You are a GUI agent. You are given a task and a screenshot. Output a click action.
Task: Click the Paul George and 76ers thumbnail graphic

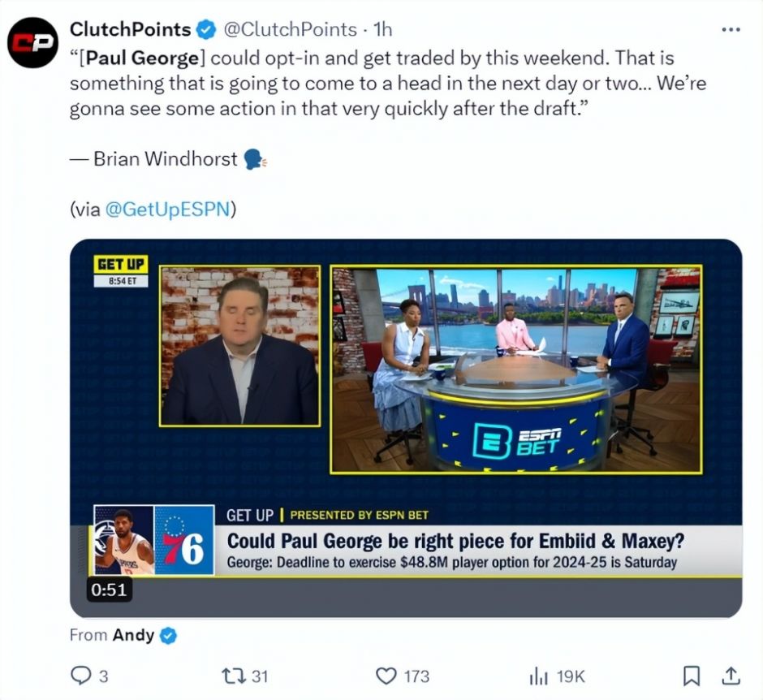pos(153,540)
